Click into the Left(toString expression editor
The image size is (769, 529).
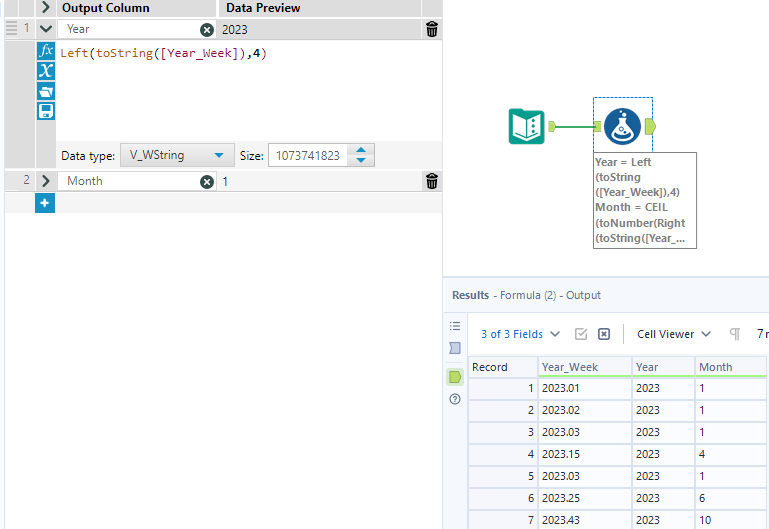click(248, 91)
